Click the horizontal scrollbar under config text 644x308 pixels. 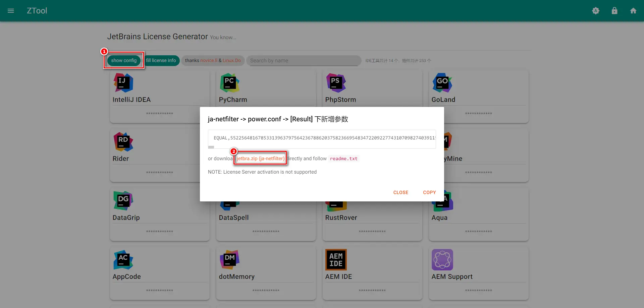[x=211, y=147]
